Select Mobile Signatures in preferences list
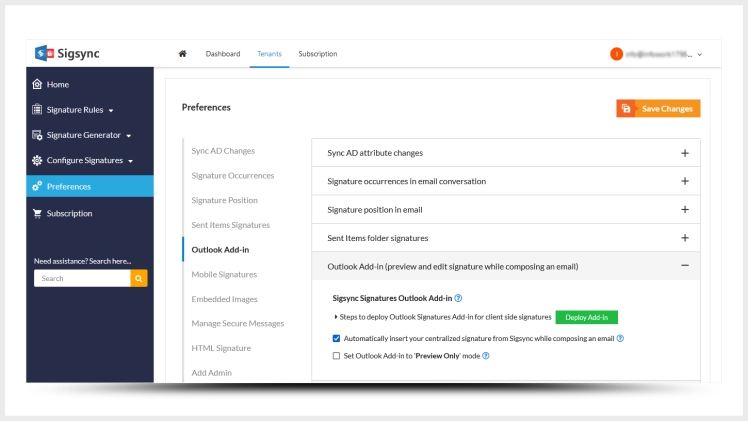The width and height of the screenshot is (748, 421). click(224, 274)
